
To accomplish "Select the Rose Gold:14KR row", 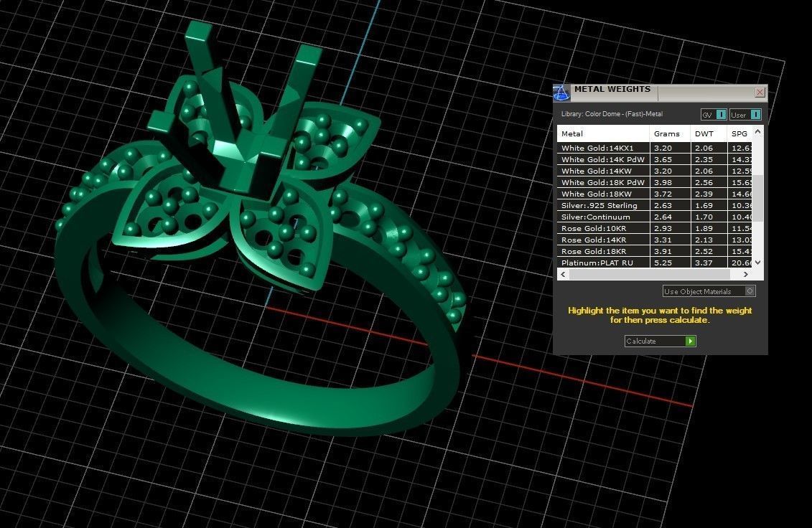I will tap(655, 240).
